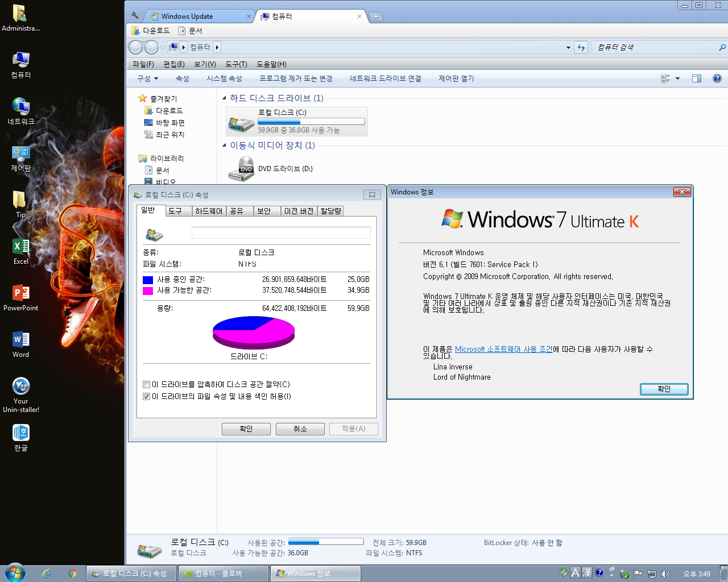Open the 컴퓨터 desktop icon
The width and height of the screenshot is (728, 582).
tap(20, 64)
